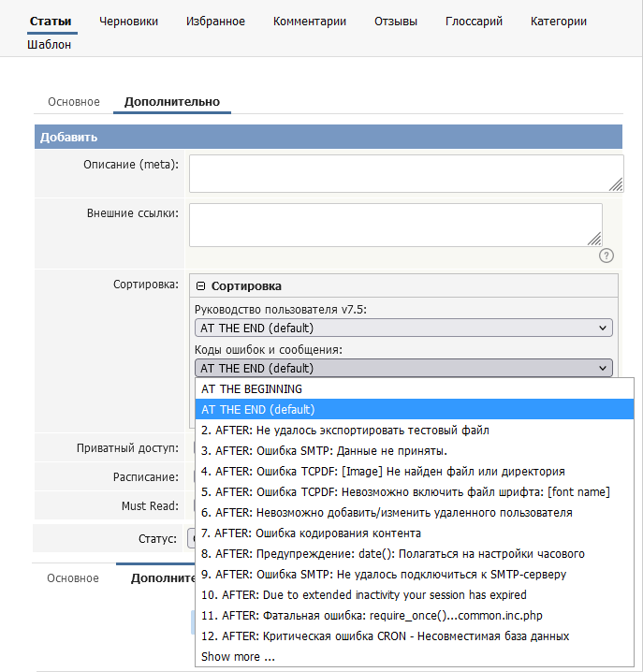
Task: Click the help question mark icon
Action: click(x=606, y=256)
